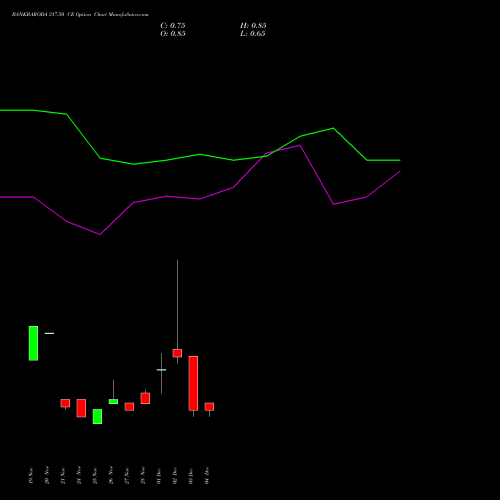Viewport: 500px width, 500px height.
Task: Select the red candle for 28 Nov
Action: pyautogui.click(x=145, y=398)
